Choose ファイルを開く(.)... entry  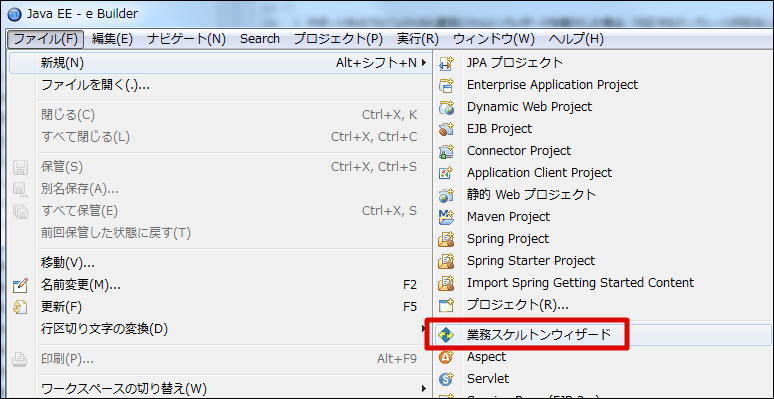pyautogui.click(x=221, y=85)
